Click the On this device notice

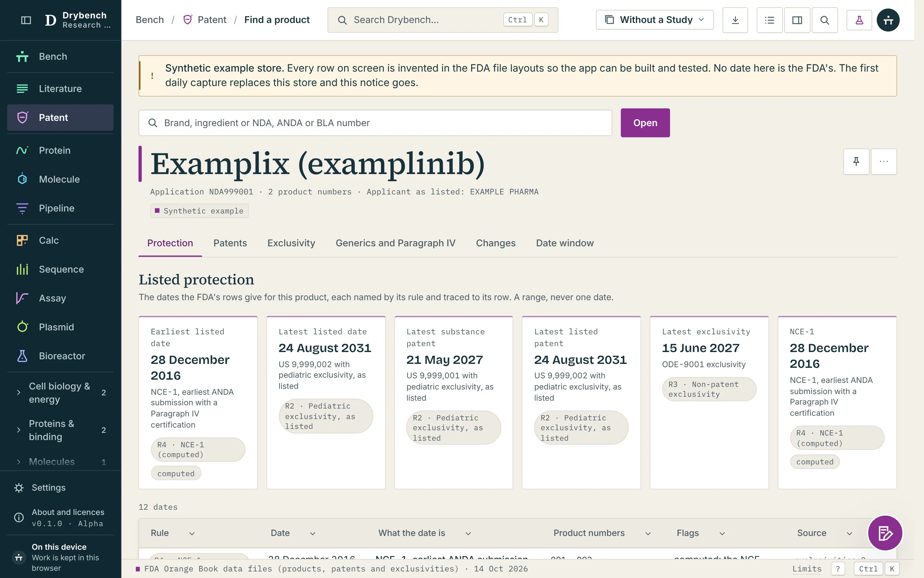(x=60, y=557)
